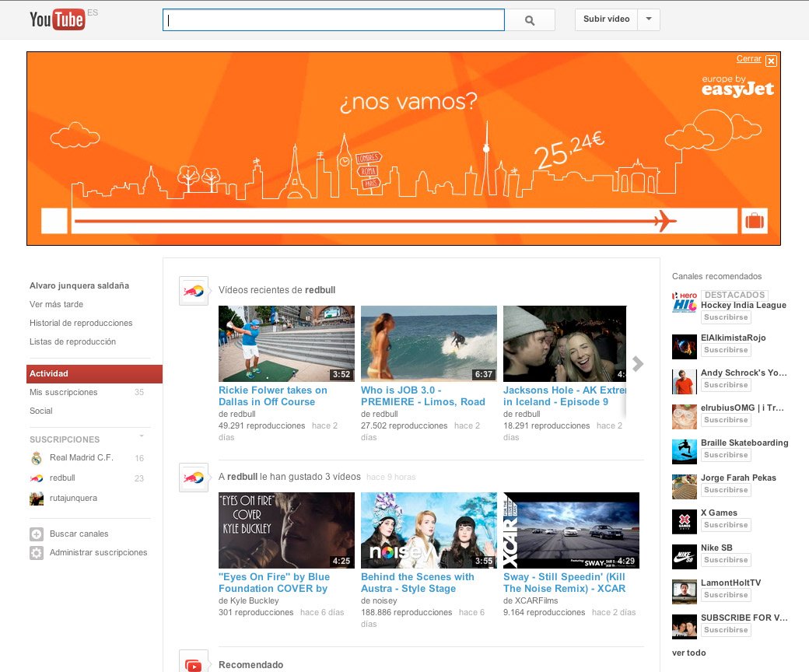Open Jacksons Hole video thumbnail

coord(565,344)
